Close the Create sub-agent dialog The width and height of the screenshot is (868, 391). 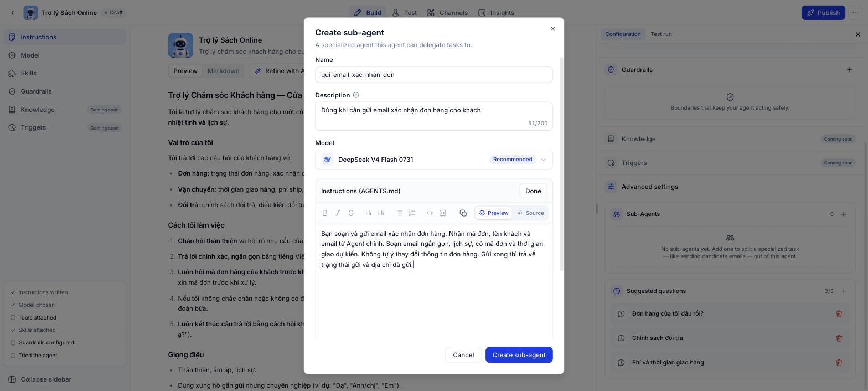pos(552,29)
